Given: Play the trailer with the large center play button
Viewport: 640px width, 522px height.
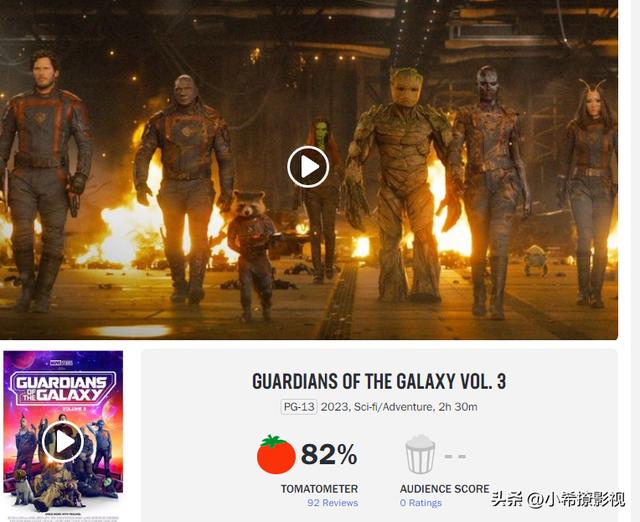Looking at the screenshot, I should pos(308,167).
